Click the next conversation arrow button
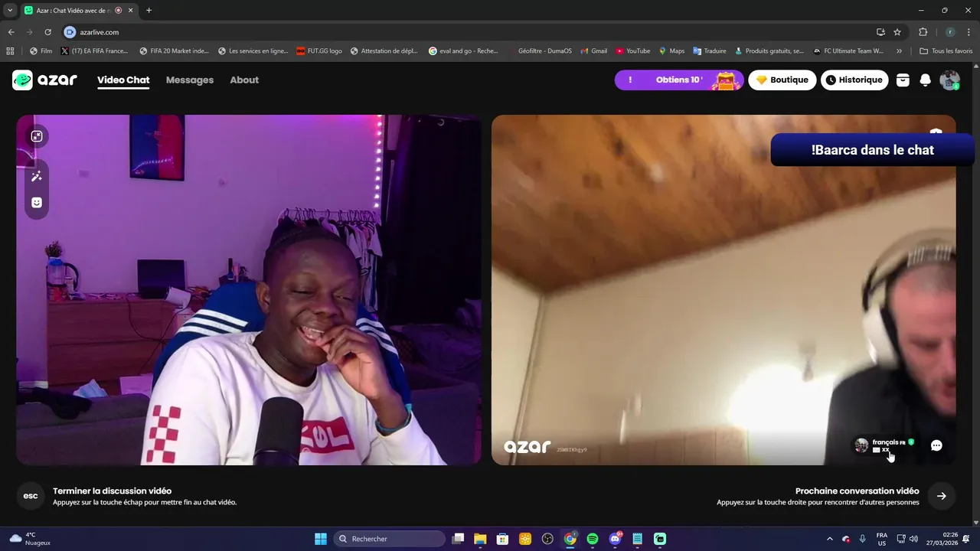The image size is (980, 551). [x=941, y=496]
